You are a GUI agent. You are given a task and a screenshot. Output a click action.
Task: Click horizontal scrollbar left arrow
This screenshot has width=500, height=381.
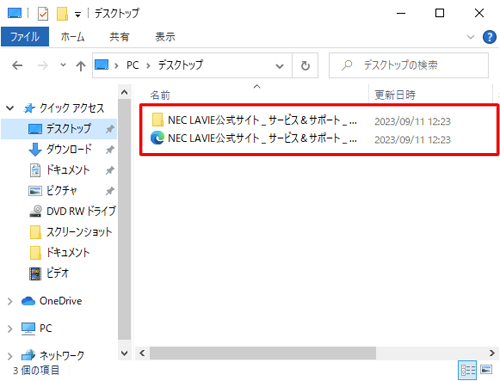click(142, 353)
